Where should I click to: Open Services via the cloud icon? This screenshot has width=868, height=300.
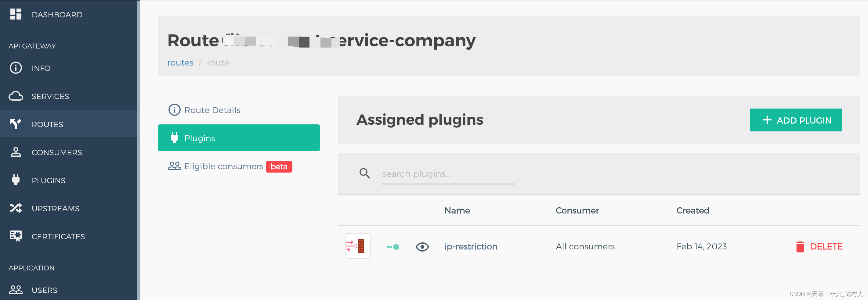point(16,96)
